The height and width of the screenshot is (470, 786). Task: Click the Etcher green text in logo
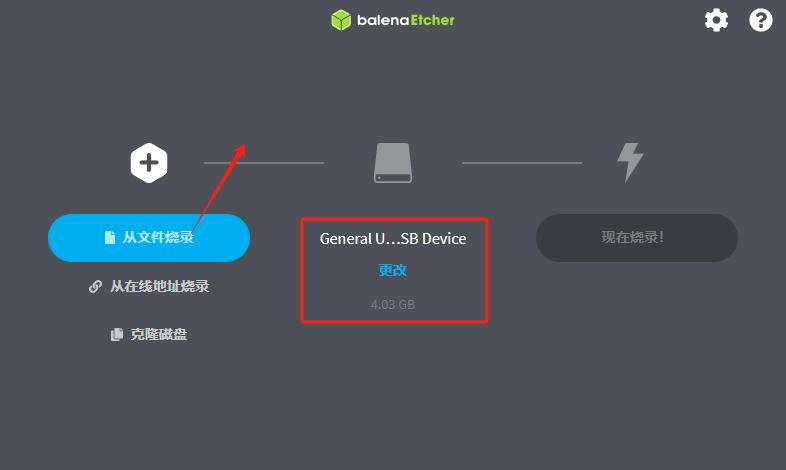(x=433, y=20)
